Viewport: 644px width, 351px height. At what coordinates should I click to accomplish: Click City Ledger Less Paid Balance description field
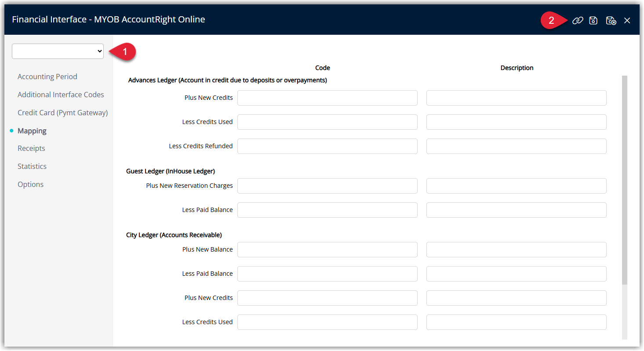(x=517, y=274)
